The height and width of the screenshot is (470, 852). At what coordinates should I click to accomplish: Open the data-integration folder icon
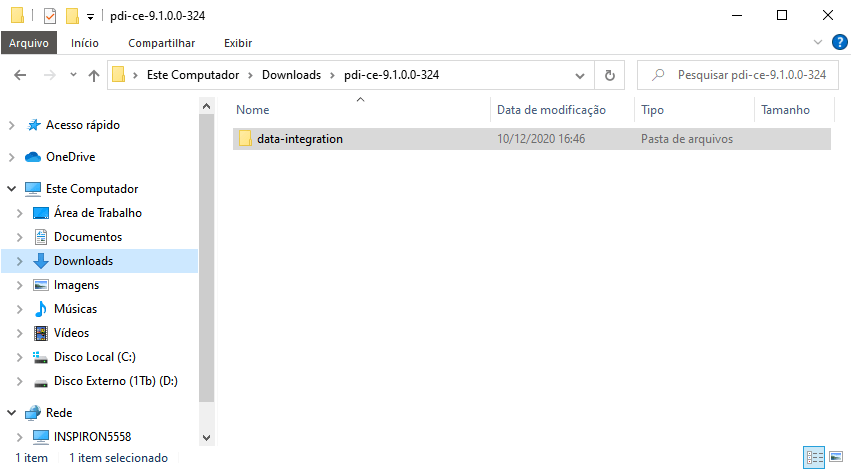[x=244, y=139]
